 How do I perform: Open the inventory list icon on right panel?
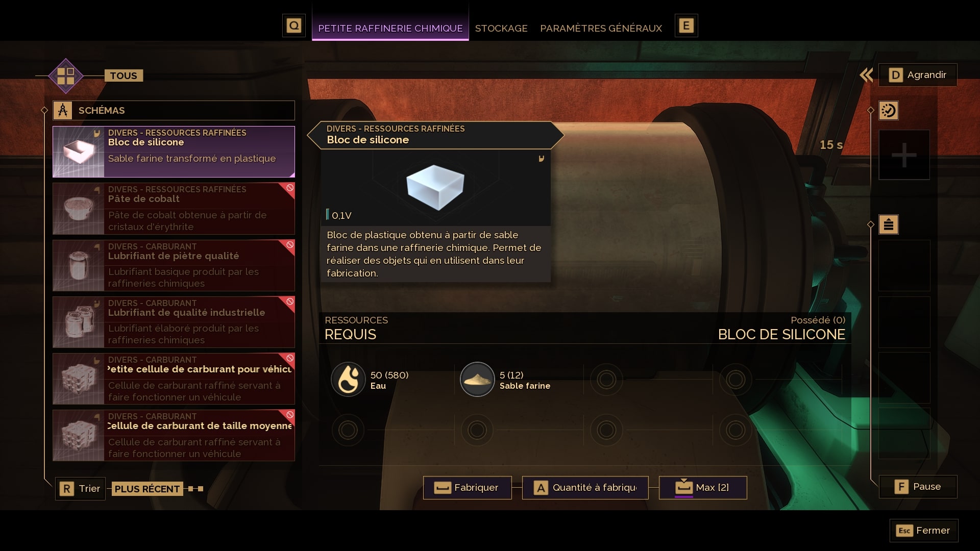click(889, 224)
